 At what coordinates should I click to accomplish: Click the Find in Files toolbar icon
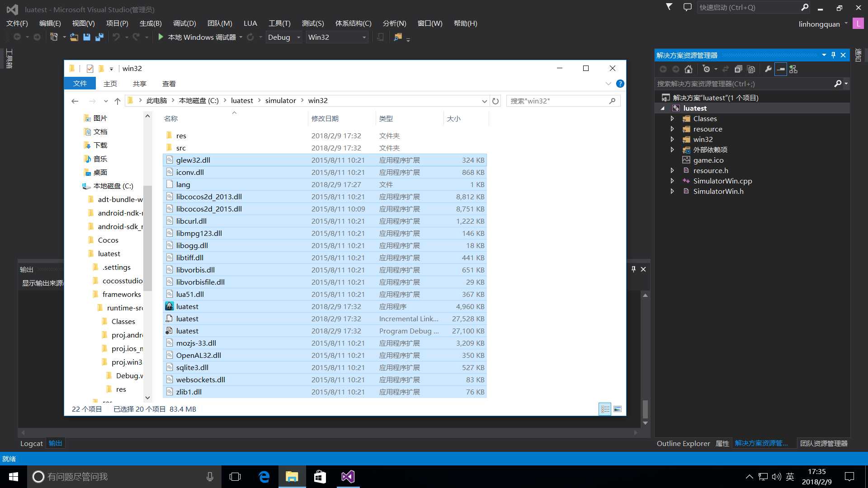tap(398, 37)
